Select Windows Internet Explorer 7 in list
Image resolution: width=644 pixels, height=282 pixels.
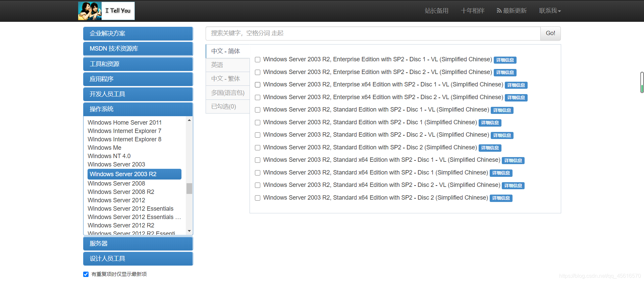pos(124,131)
